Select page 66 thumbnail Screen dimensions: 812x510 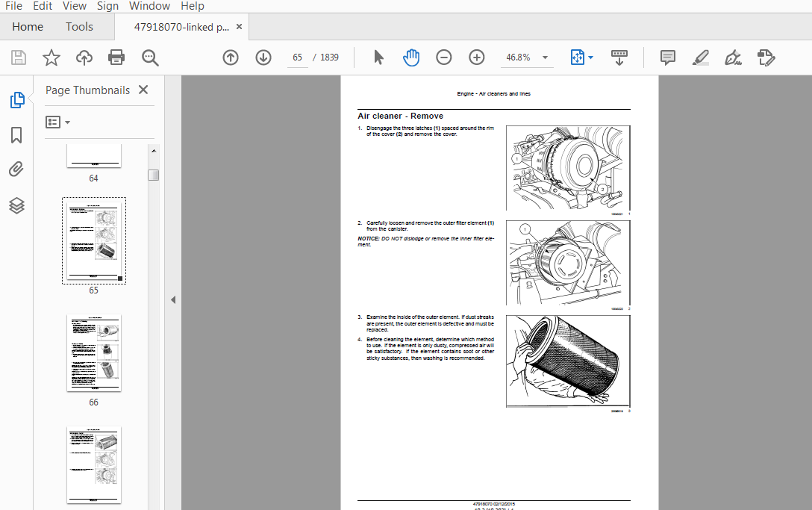click(94, 353)
